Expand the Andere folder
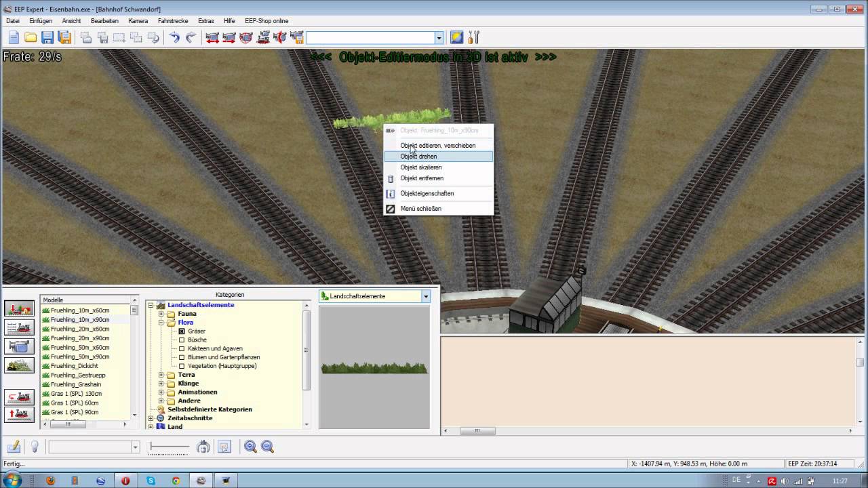 (x=161, y=401)
